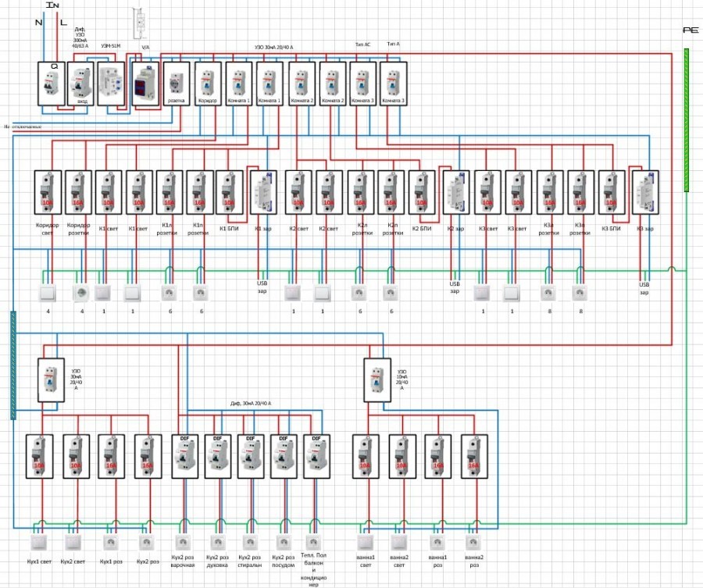Click the bathroom УЗО 10мА RCD
Viewport: 703px width, 588px height.
(378, 379)
